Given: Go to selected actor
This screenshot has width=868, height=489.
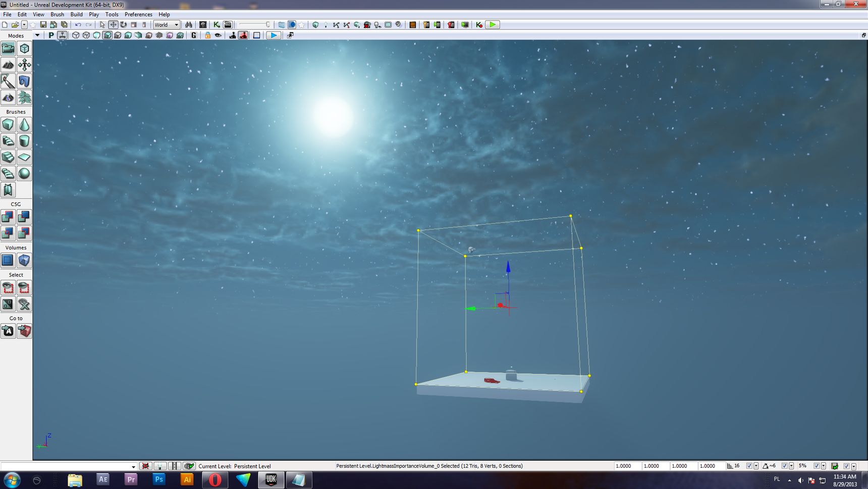Looking at the screenshot, I should coord(8,331).
